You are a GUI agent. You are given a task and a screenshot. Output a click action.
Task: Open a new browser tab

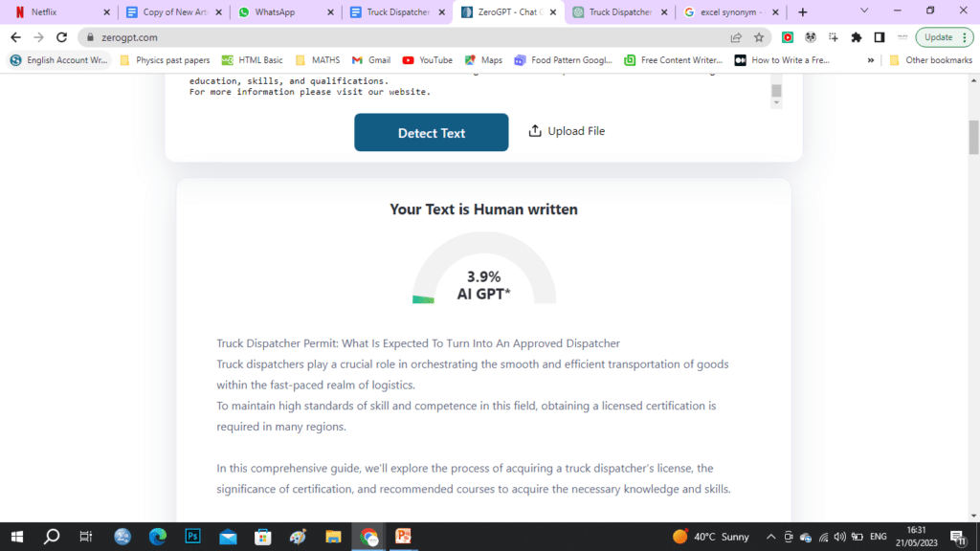pos(803,11)
